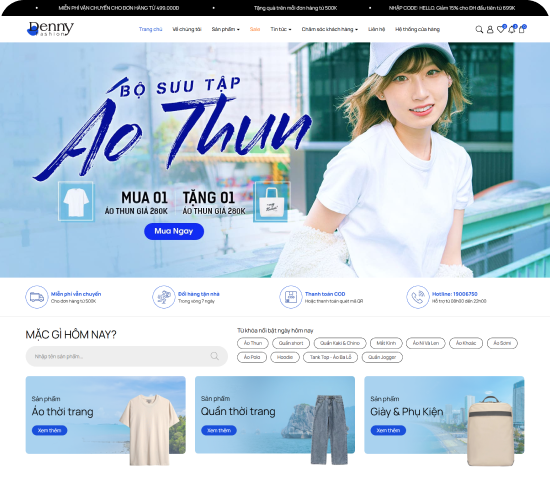550x492 pixels.
Task: Select the Quần Kaki & Chino tag
Action: coord(340,343)
